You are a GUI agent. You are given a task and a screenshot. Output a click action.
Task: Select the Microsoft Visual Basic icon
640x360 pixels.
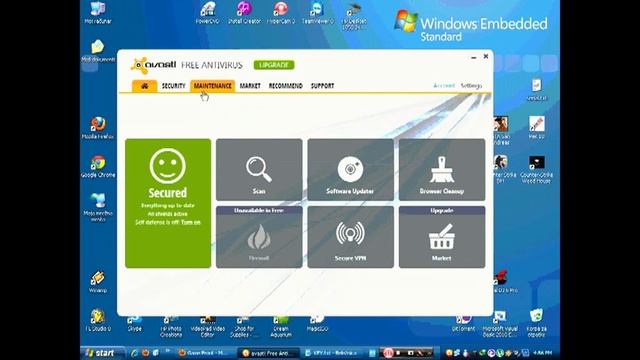500,324
